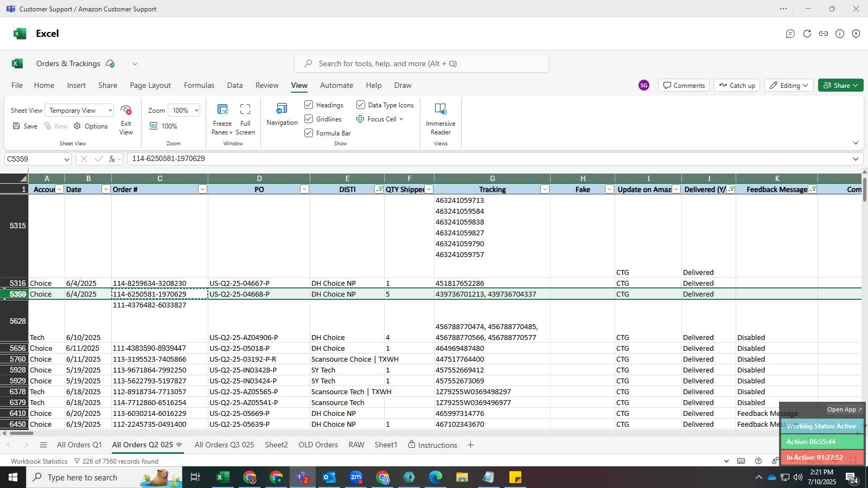Viewport: 868px width, 488px height.
Task: Open the Editing mode button
Action: [x=789, y=85]
